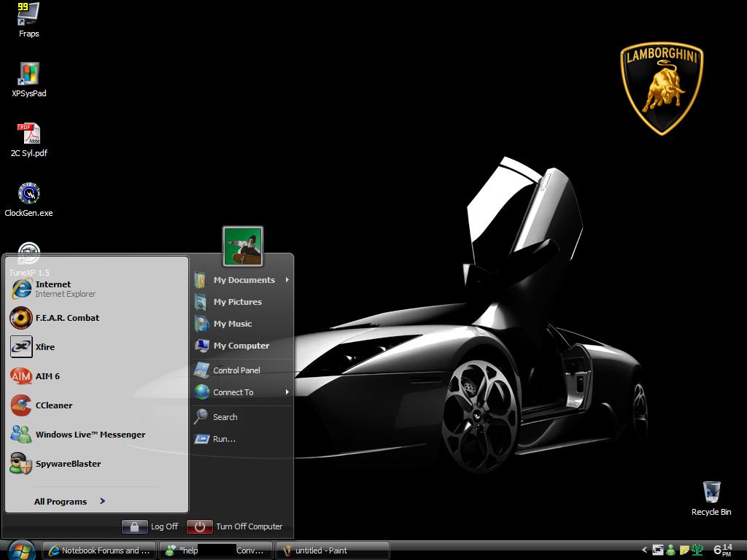Switch to the untitled - Paint taskbar window

(x=333, y=551)
